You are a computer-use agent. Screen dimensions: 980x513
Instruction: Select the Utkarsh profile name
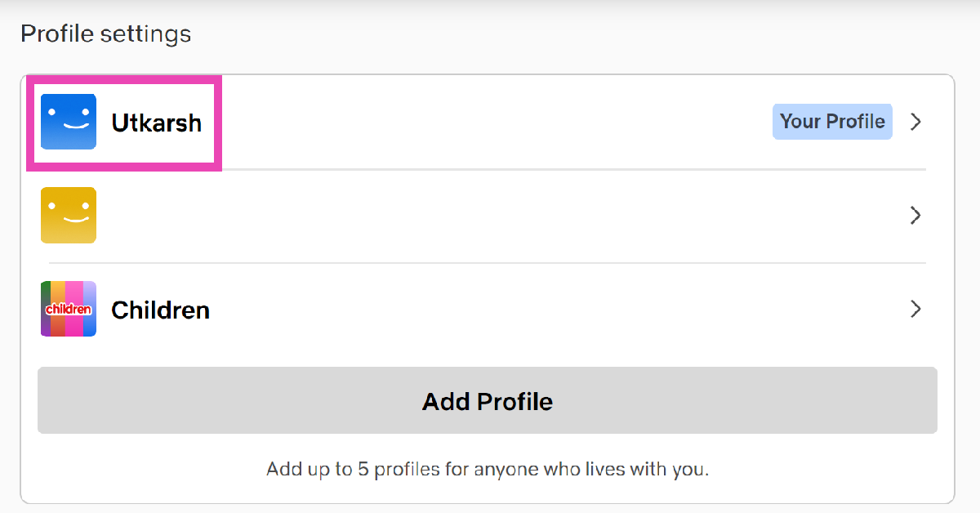[157, 123]
